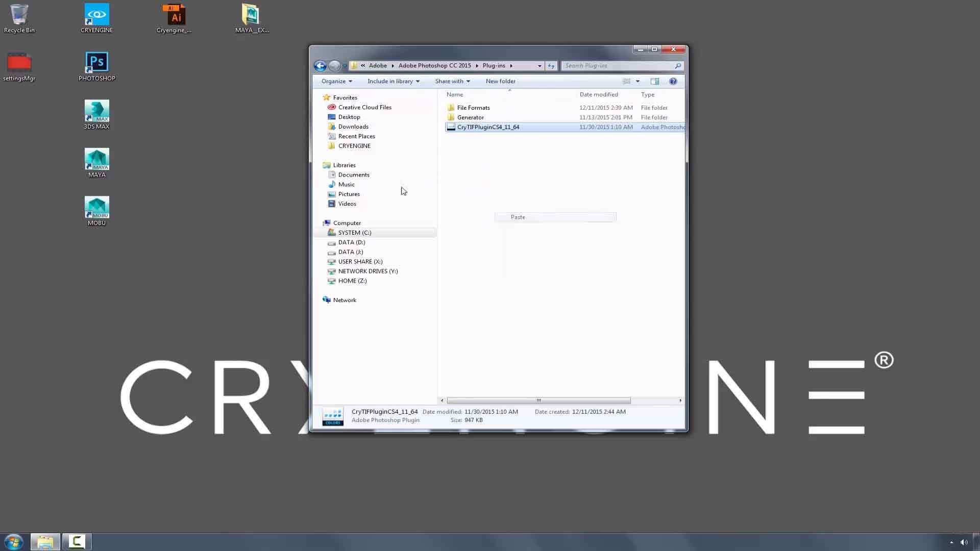Open the CRYENGINE taskbar icon
This screenshot has height=551, width=980.
[77, 542]
